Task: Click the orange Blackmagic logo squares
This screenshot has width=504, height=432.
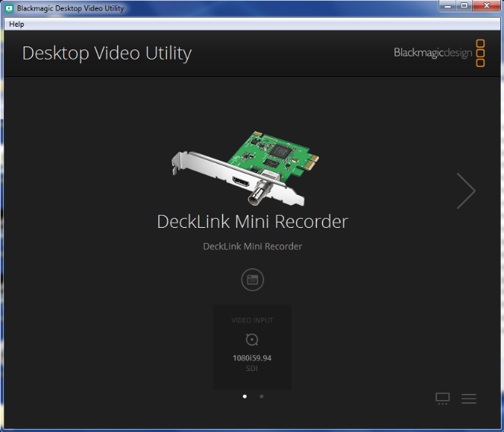Action: click(480, 53)
